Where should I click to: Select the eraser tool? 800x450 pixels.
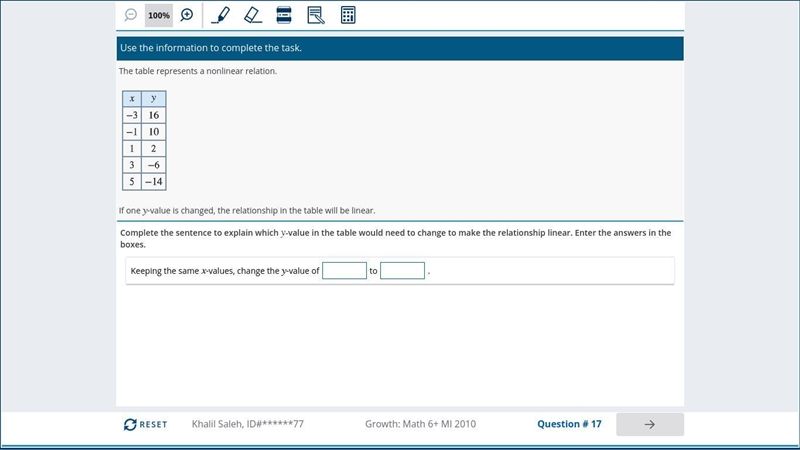click(x=253, y=15)
